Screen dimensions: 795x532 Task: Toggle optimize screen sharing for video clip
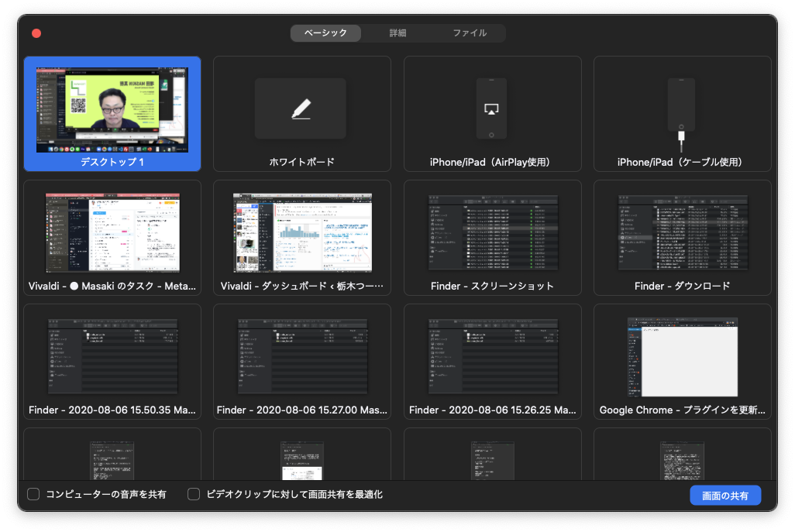click(194, 494)
